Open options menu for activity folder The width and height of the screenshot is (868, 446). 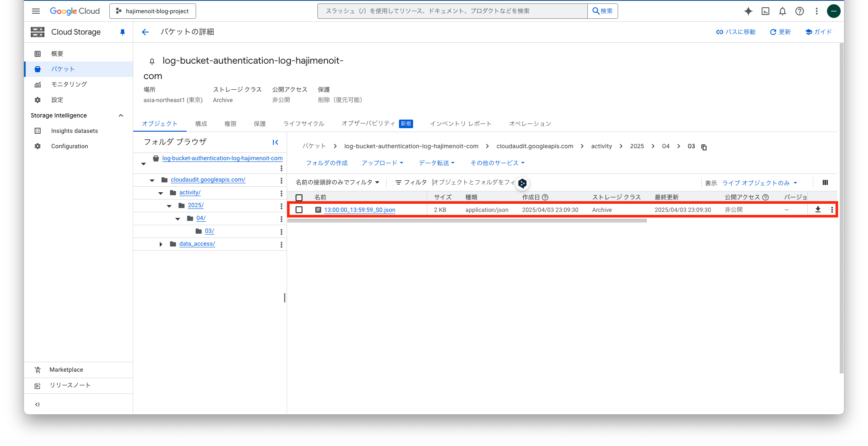click(281, 193)
